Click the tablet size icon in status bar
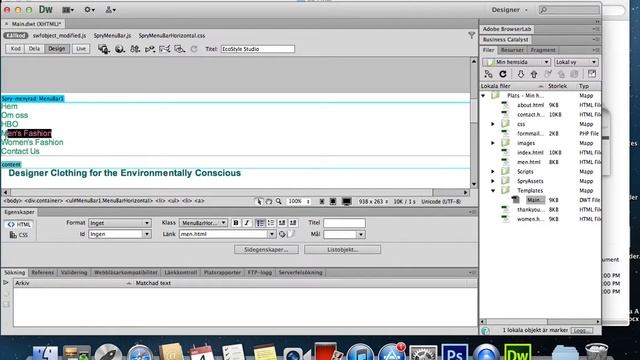The image size is (640, 360). point(333,202)
